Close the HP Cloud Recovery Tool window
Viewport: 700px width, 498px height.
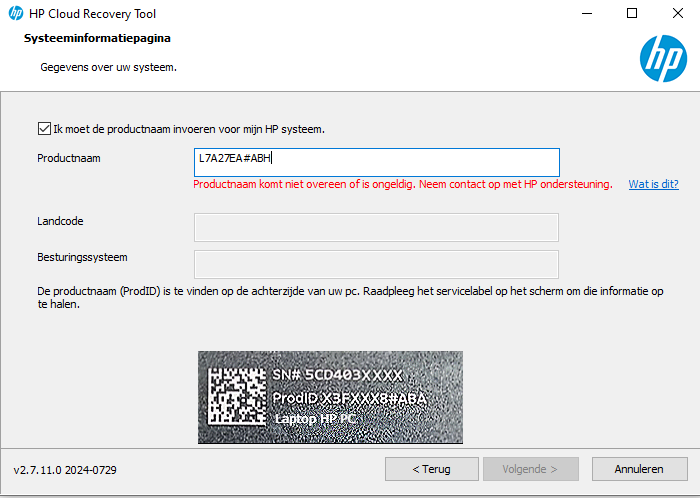click(678, 13)
